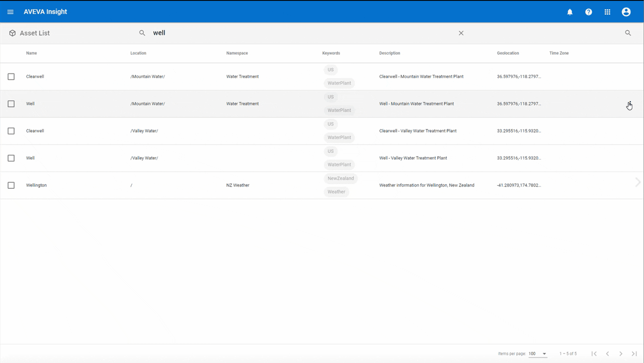Click the Wellington asset name
The image size is (644, 363).
[x=36, y=185]
